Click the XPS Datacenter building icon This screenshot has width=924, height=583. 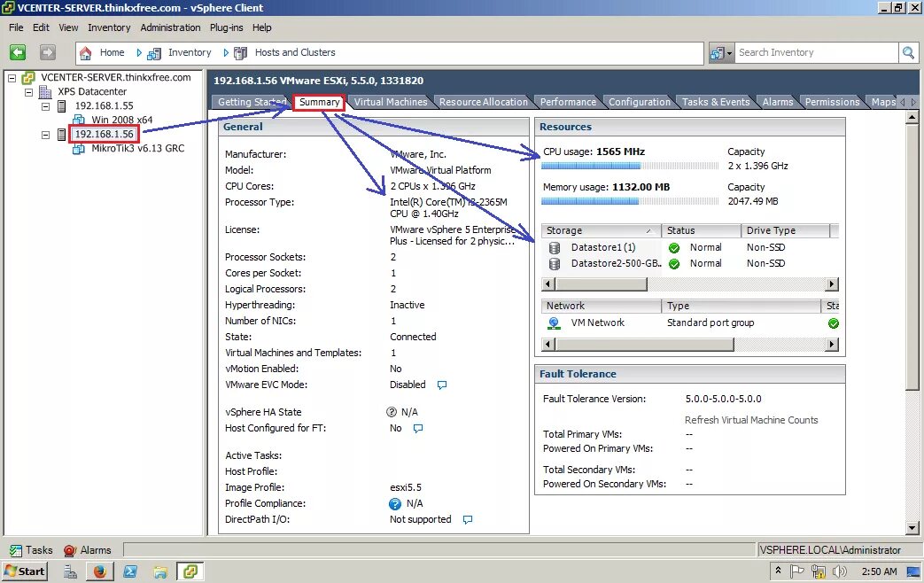point(45,91)
